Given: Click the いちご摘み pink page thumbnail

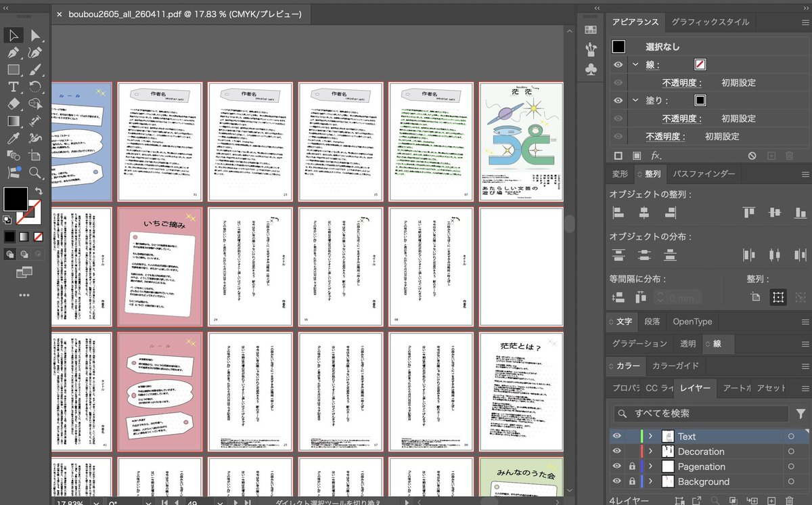Looking at the screenshot, I should (x=160, y=267).
